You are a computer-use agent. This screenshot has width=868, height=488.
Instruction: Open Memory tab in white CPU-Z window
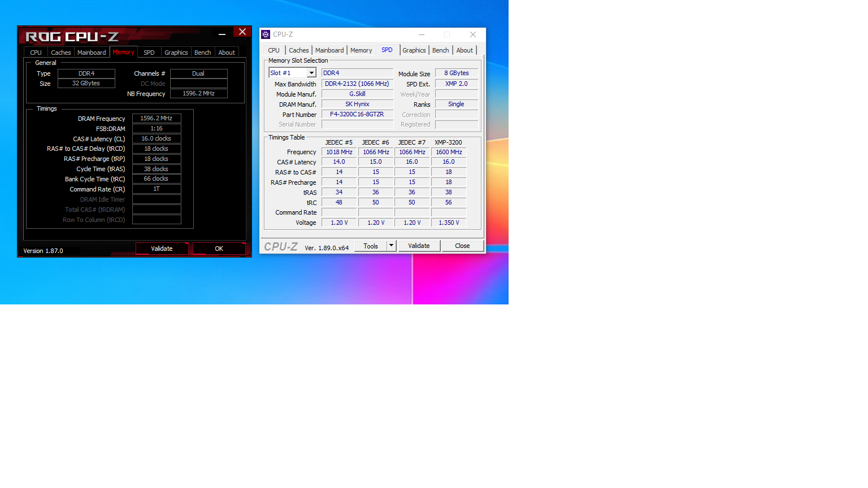(x=361, y=50)
